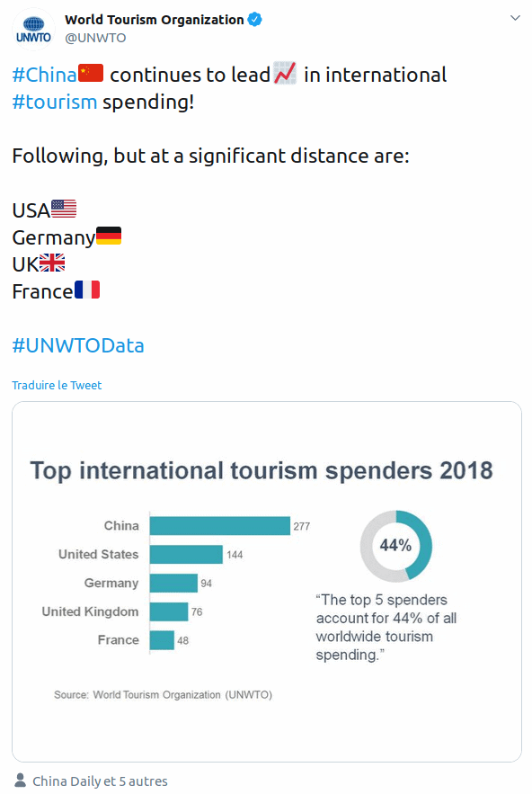
Task: Click the China flag emoji
Action: 91,73
